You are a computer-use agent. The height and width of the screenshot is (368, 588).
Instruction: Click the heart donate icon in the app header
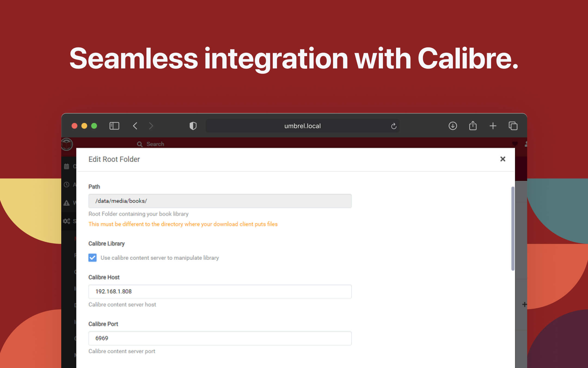[515, 144]
